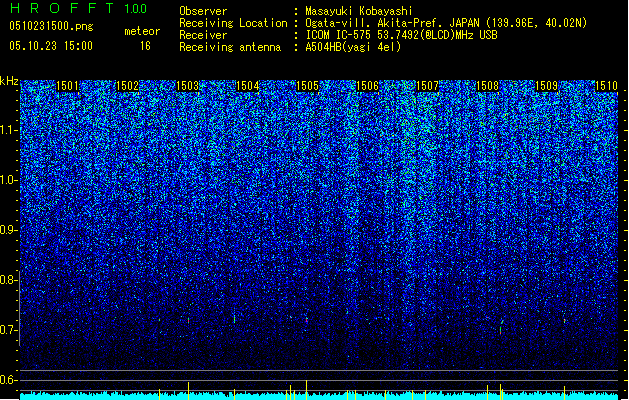
Task: Click the 1509 time marker
Action: [x=547, y=86]
